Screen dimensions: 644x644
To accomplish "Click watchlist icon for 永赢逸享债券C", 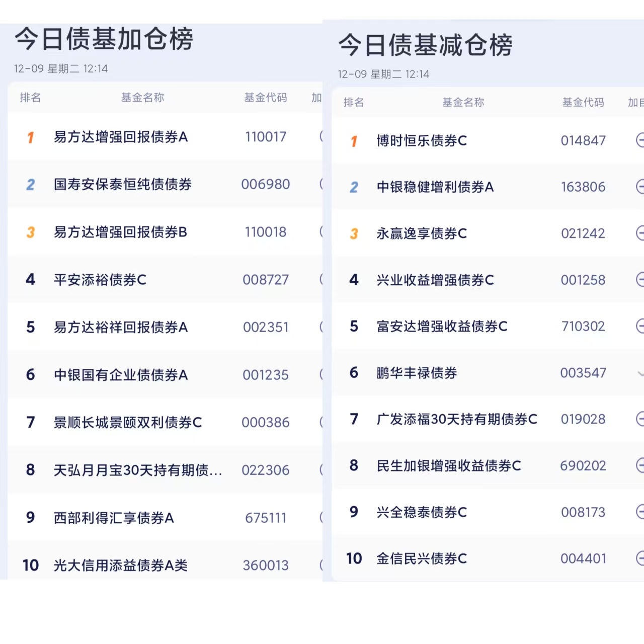I will click(640, 233).
